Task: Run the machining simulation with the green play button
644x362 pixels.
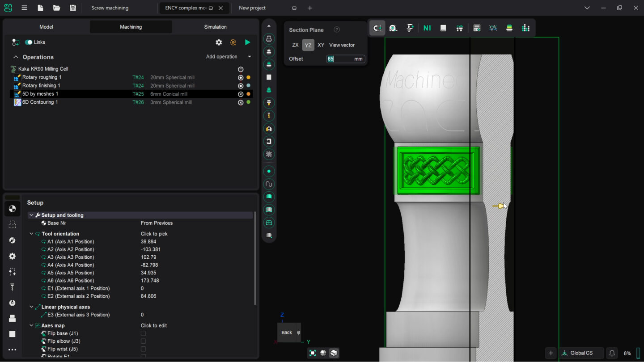Action: (247, 42)
